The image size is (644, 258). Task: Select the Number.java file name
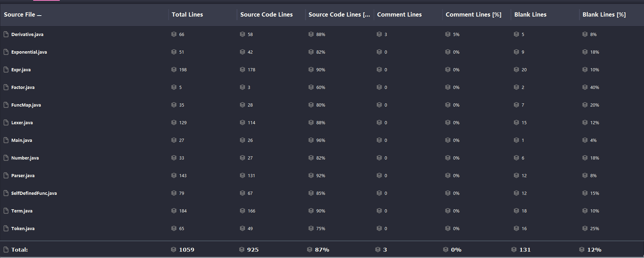[25, 158]
